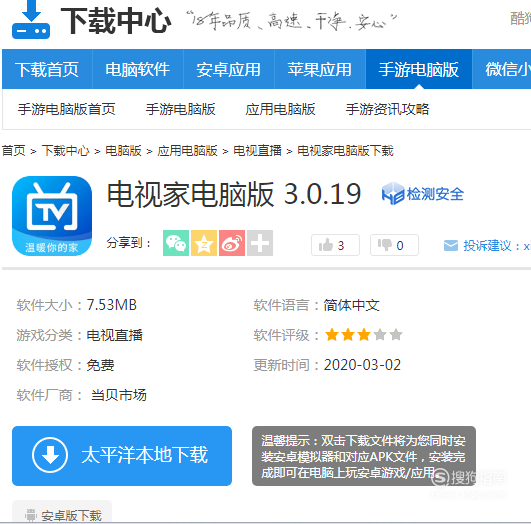531x524 pixels.
Task: Share to WeChat via green icon
Action: point(176,243)
